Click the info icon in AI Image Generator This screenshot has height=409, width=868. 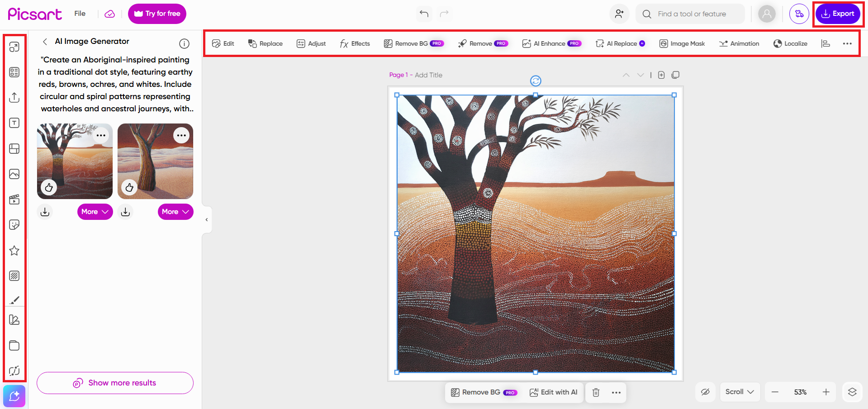coord(184,43)
